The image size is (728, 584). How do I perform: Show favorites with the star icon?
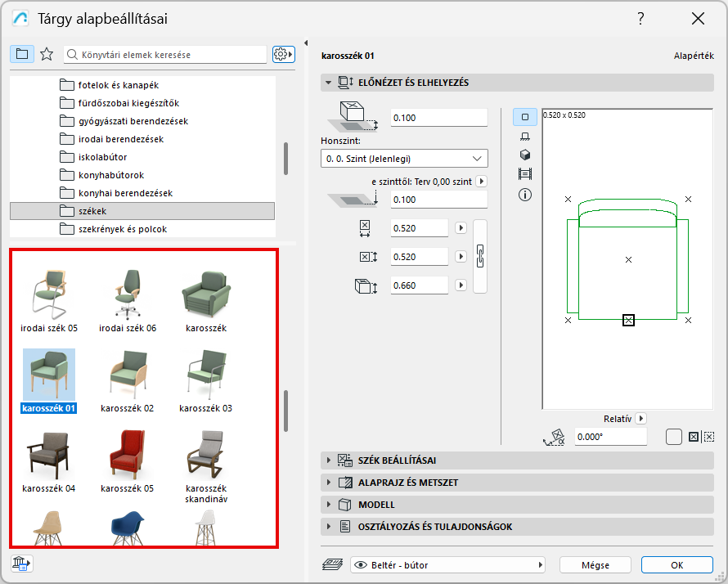tap(47, 54)
